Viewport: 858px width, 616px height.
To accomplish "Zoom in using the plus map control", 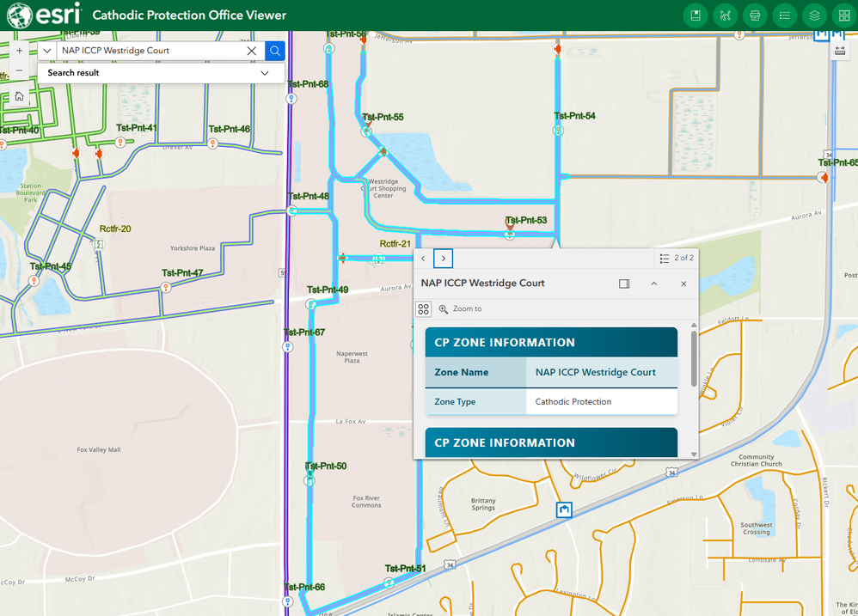I will [x=19, y=50].
